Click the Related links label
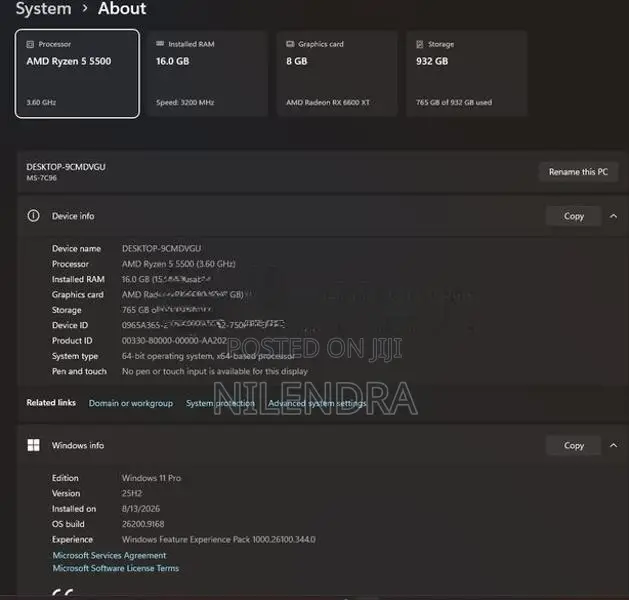629x600 pixels. (51, 402)
